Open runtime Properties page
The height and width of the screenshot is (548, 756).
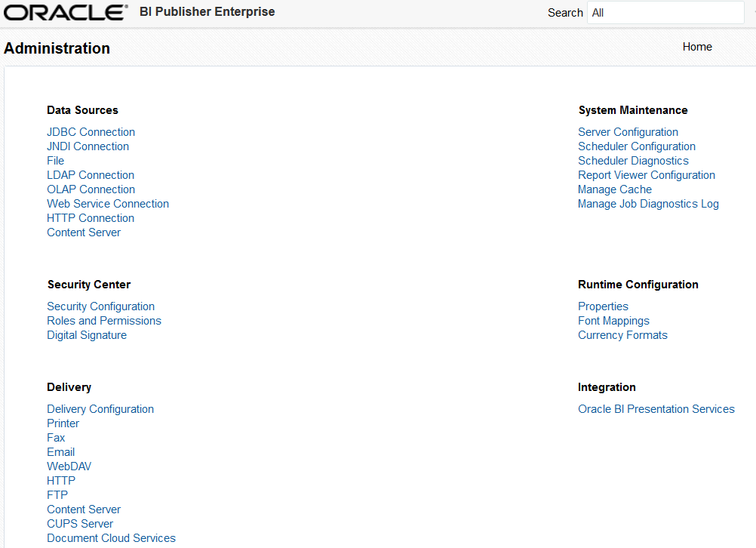[603, 306]
